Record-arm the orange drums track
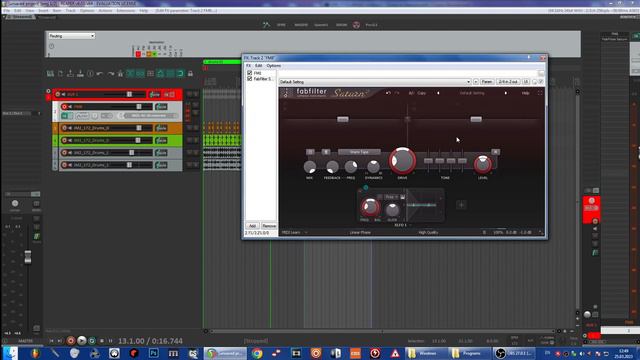Screen dimensions: 640x360 (64, 128)
